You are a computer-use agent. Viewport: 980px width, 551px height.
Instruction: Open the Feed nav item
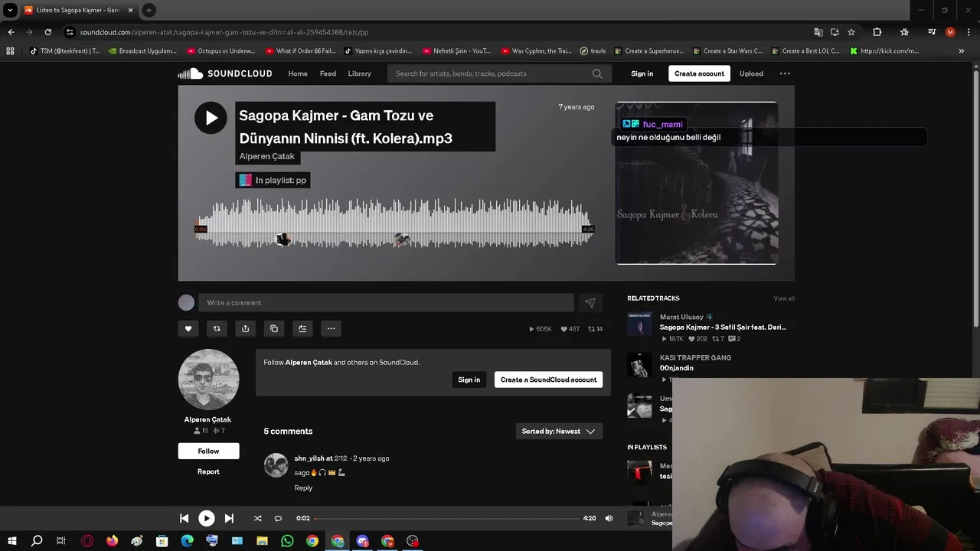point(328,73)
